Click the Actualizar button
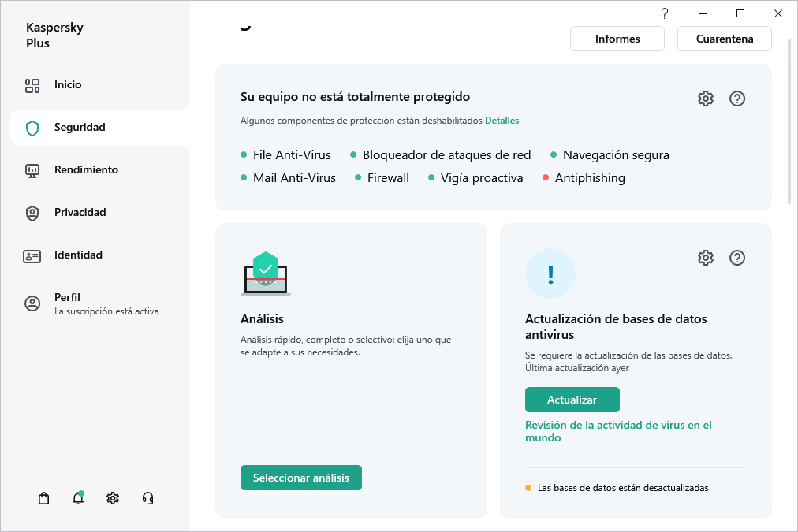Viewport: 798px width, 532px height. pyautogui.click(x=572, y=400)
